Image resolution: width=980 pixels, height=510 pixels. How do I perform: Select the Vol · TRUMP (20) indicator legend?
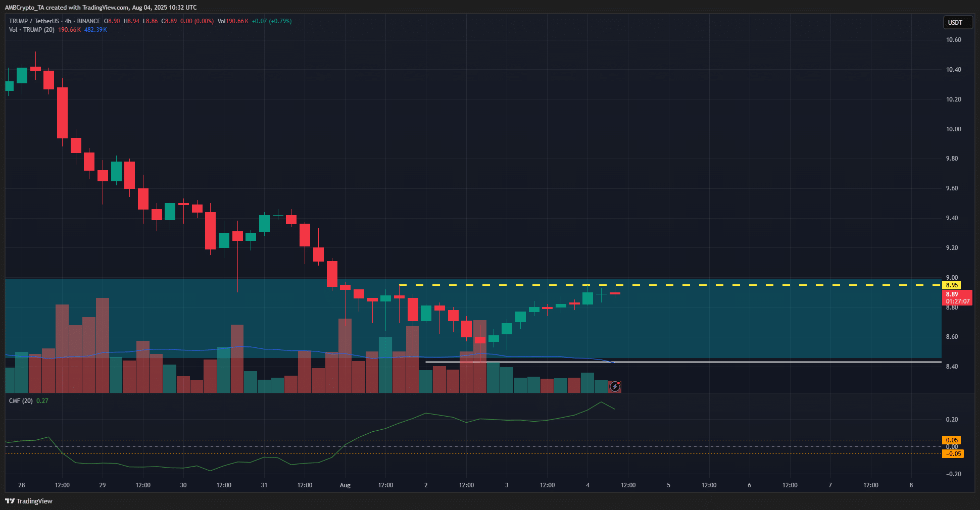[33, 30]
